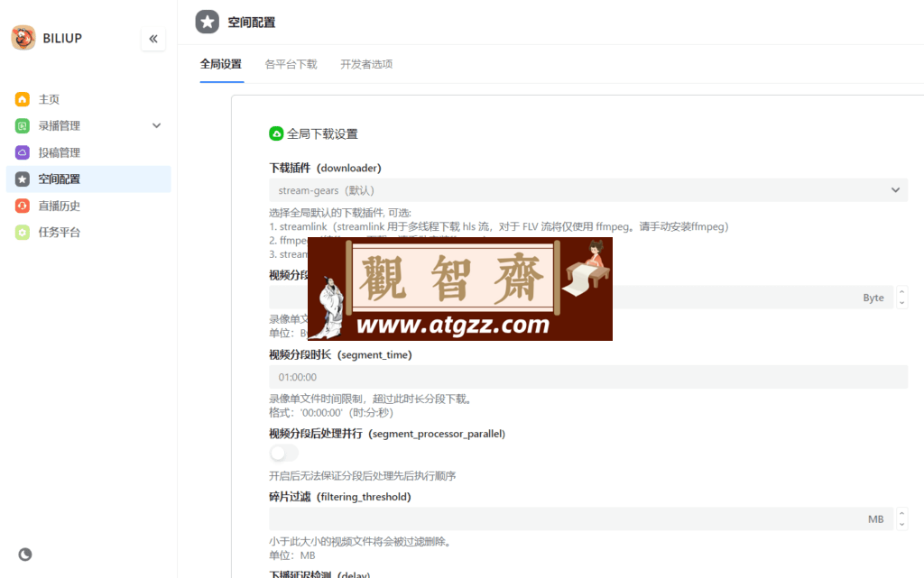
Task: Click the star icon in the page header
Action: 208,22
